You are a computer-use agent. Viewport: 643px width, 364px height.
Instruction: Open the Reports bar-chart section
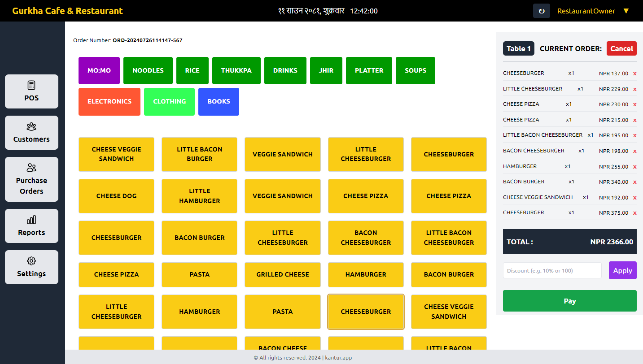tap(31, 226)
